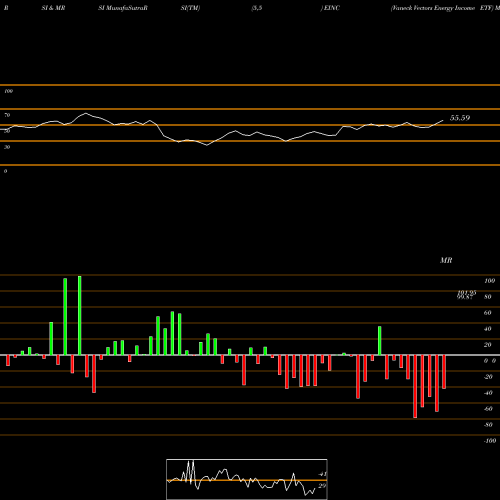Click the 29 value in mini chart
This screenshot has height=500, width=500.
(x=322, y=486)
